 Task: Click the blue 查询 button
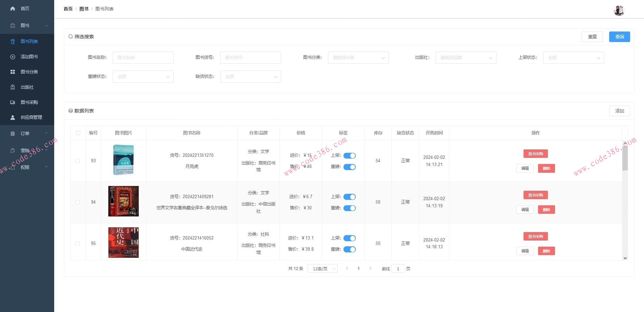619,37
